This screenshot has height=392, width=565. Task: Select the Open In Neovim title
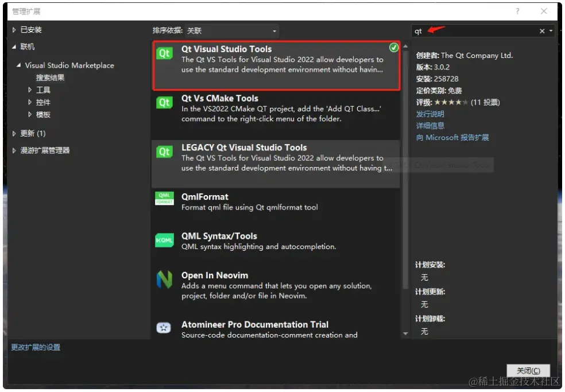tap(215, 275)
